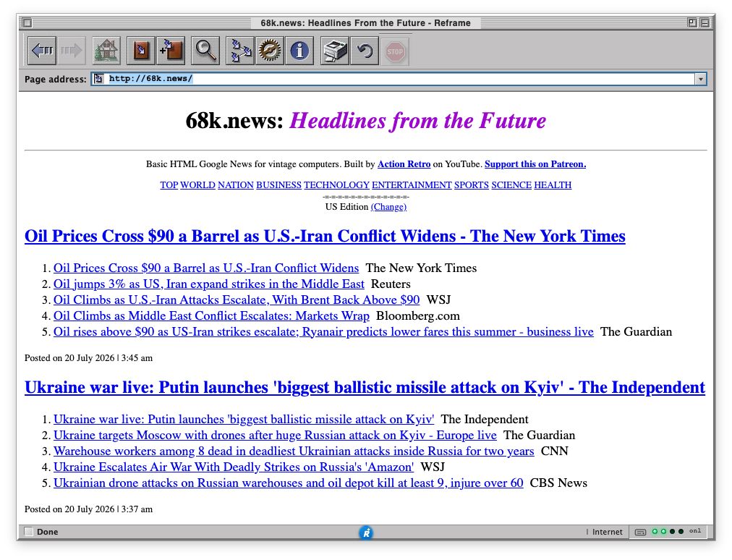Viewport: 732px width, 560px height.
Task: Open CNN Warehouse workers among 8 dead story
Action: (294, 451)
